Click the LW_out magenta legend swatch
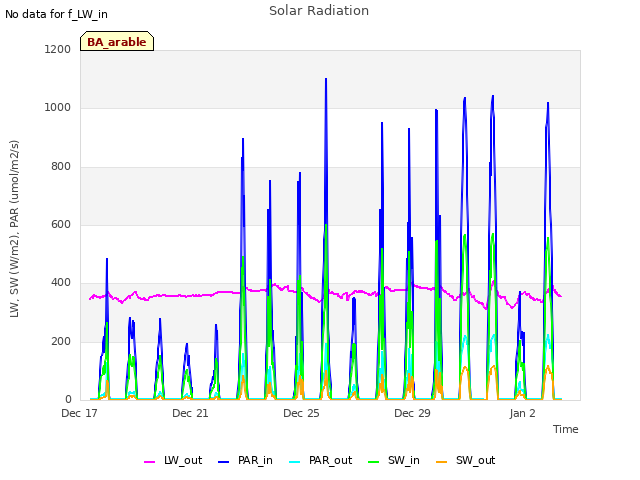This screenshot has height=480, width=640. (149, 462)
